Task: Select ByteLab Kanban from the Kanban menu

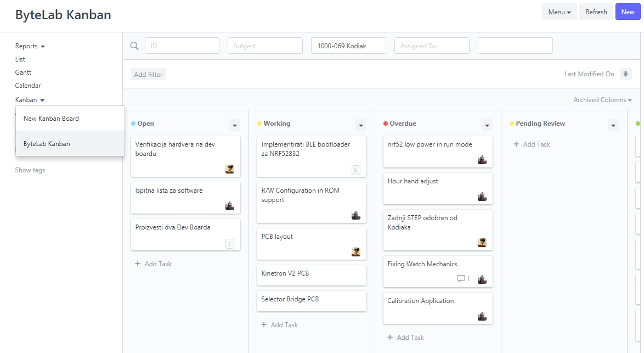Action: pos(47,144)
